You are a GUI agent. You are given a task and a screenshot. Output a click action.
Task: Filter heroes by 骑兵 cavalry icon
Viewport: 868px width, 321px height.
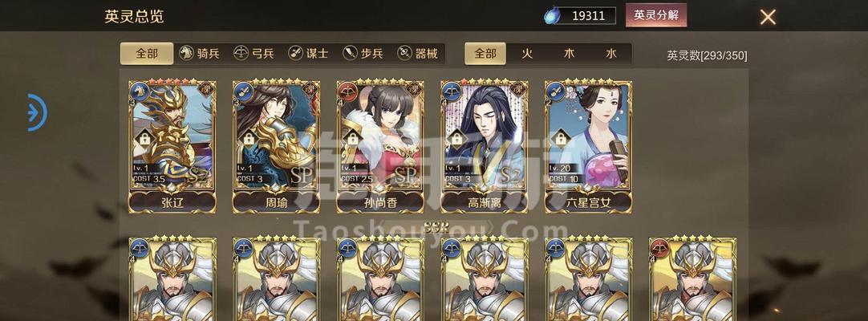tap(186, 54)
